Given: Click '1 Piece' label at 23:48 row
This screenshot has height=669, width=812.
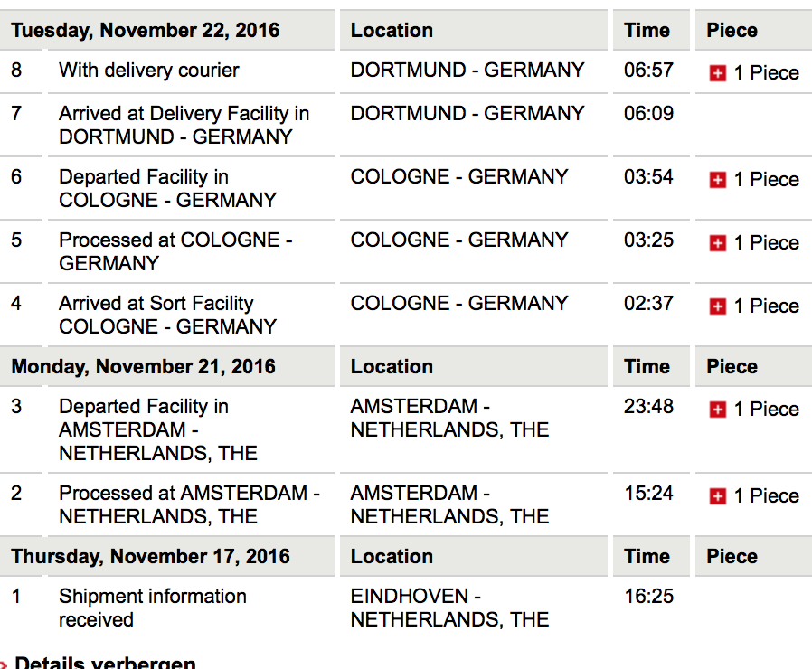Looking at the screenshot, I should [766, 410].
